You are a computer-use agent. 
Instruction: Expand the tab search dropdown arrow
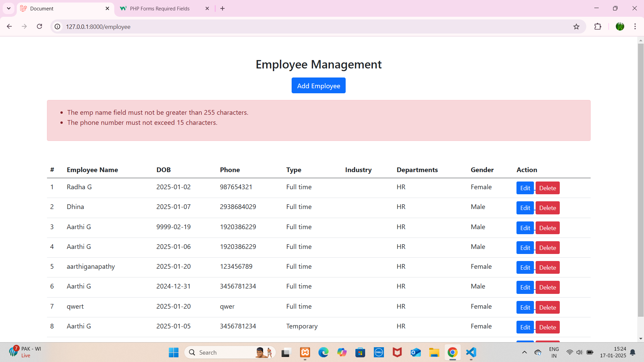(x=9, y=8)
